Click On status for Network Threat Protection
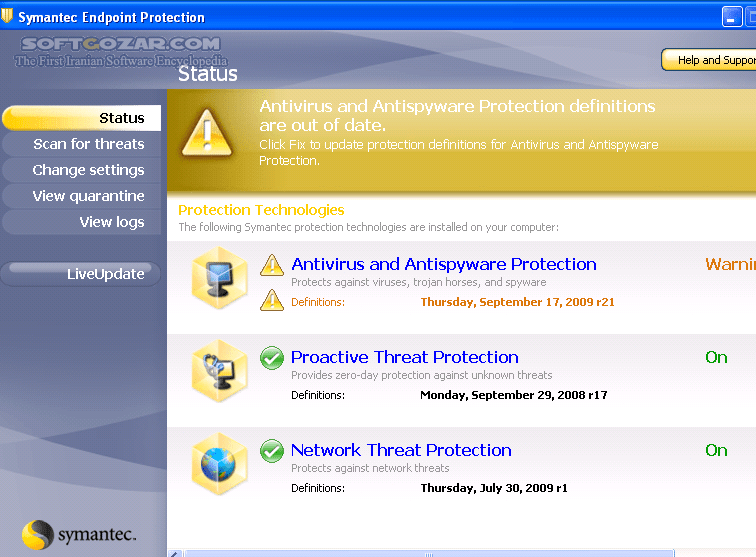The height and width of the screenshot is (557, 756). click(716, 450)
